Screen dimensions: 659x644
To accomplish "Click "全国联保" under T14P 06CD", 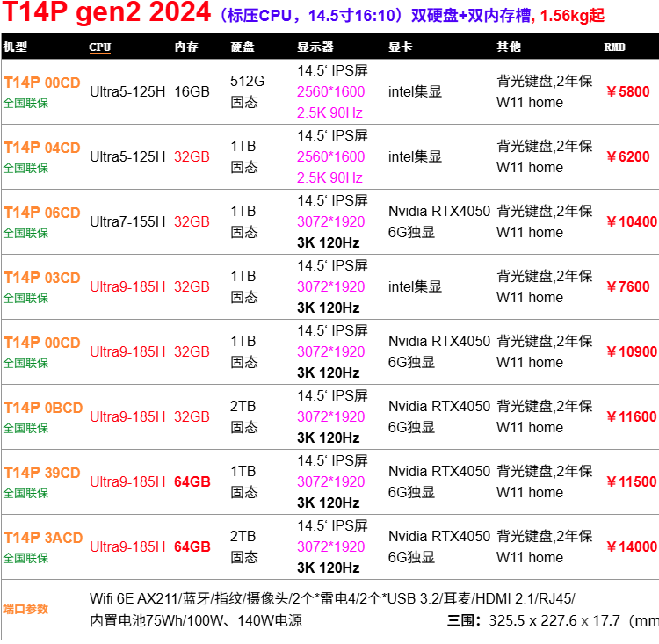I will pyautogui.click(x=25, y=233).
